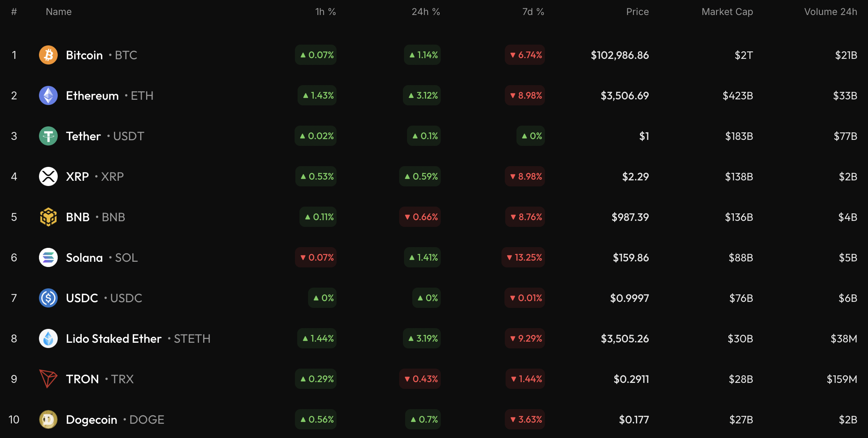The height and width of the screenshot is (438, 868).
Task: Click Solana's 13.25% seven-day change badge
Action: coord(524,258)
